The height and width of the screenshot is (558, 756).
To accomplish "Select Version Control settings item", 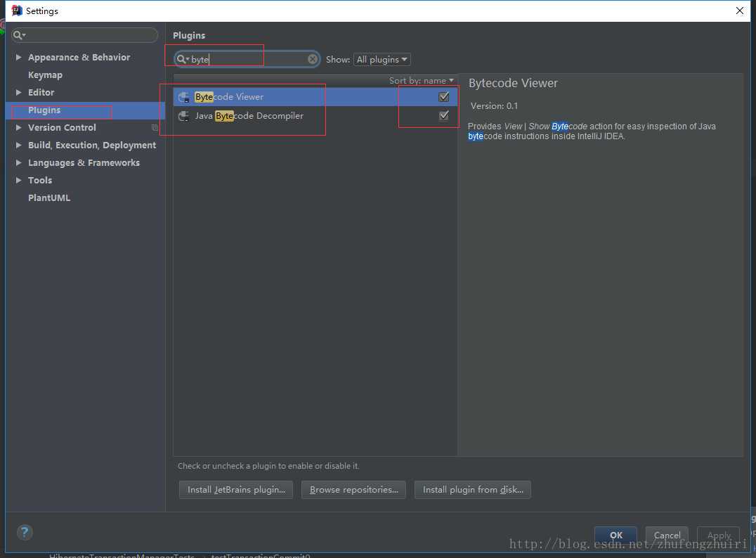I will 63,127.
